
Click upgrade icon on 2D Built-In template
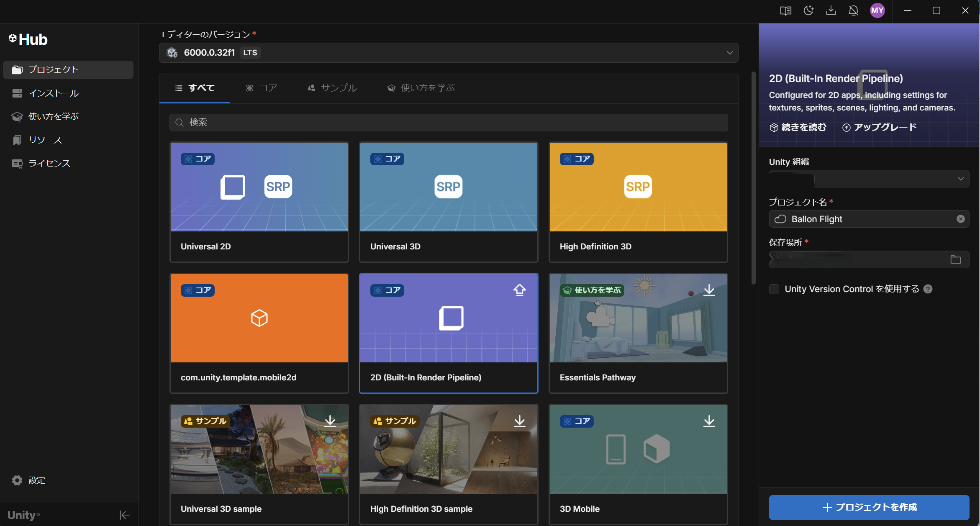tap(519, 290)
